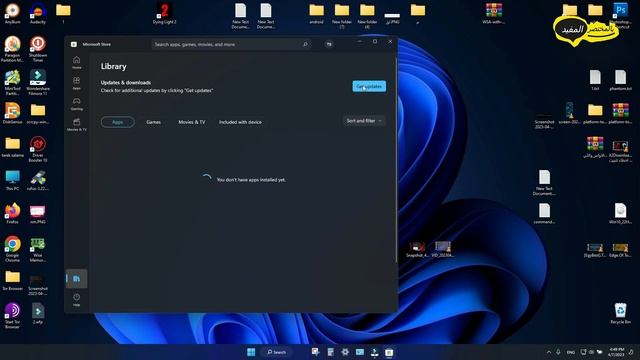This screenshot has width=640, height=360.
Task: Maximize the Microsoft Store window
Action: [x=375, y=42]
